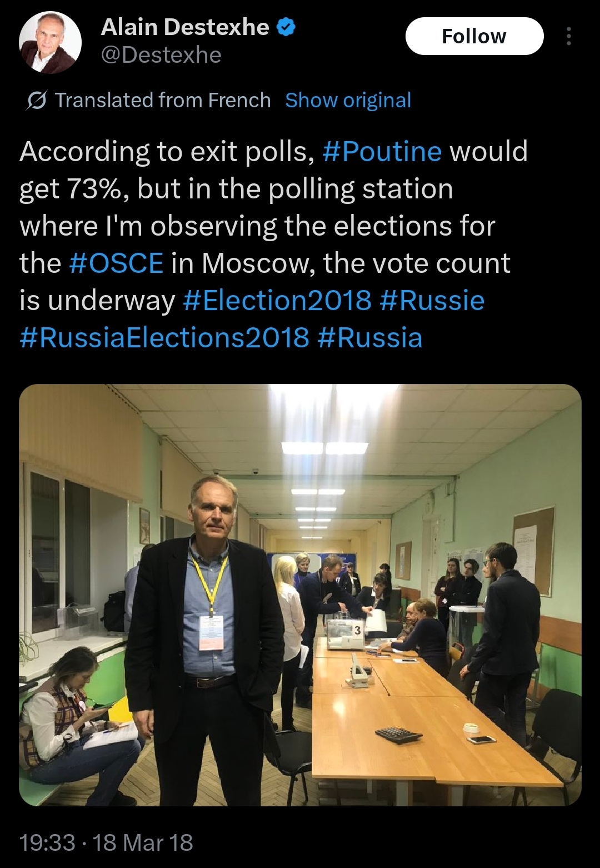
Task: Open the Alain Destexhe display name
Action: coord(185,27)
